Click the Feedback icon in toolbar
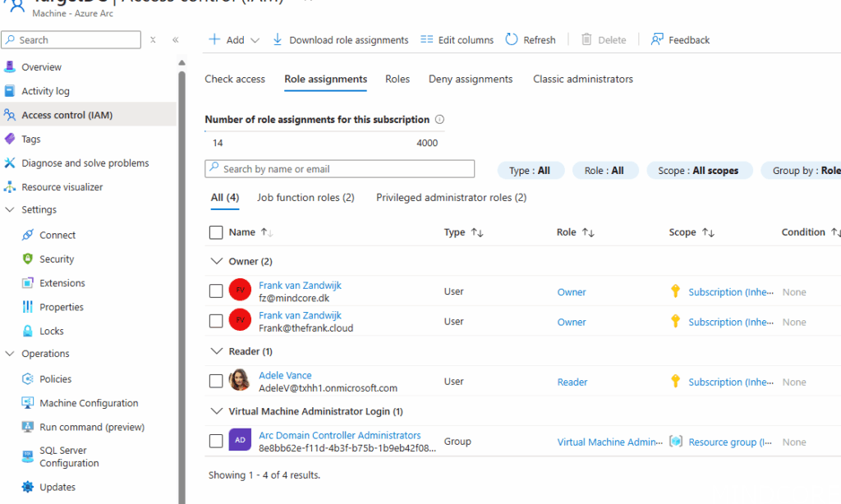The image size is (841, 504). [x=657, y=39]
